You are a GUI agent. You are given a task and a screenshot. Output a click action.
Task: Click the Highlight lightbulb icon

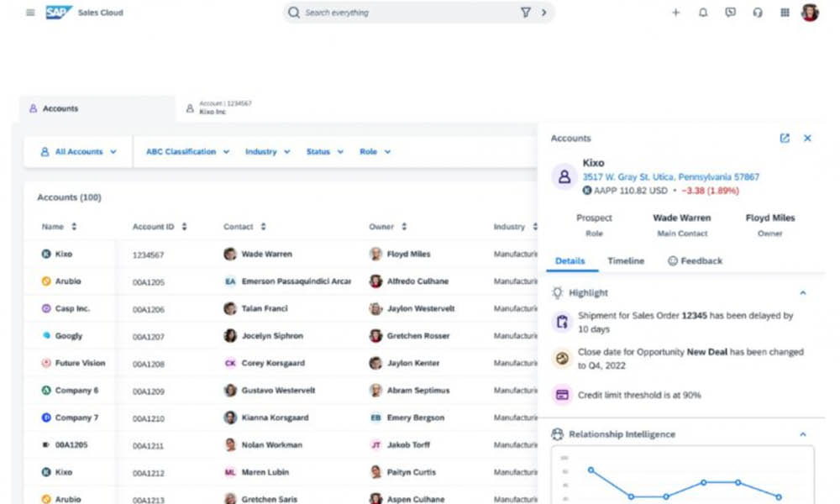pyautogui.click(x=558, y=292)
